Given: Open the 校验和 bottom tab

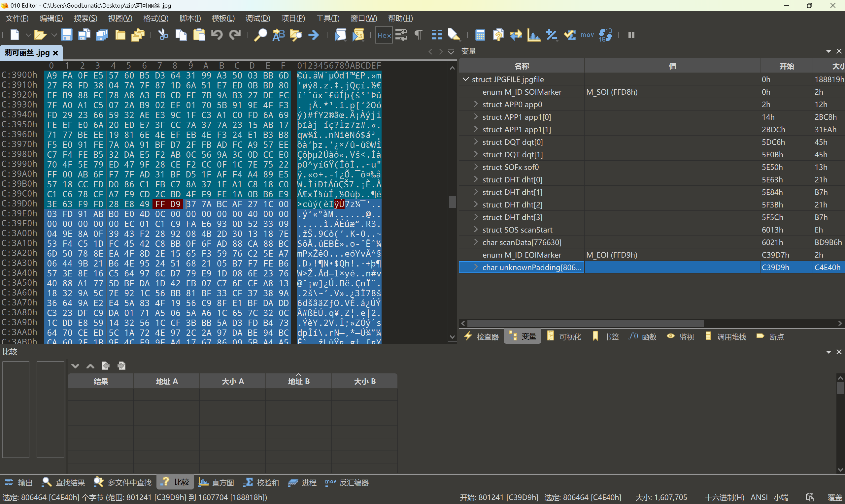Looking at the screenshot, I should click(261, 482).
